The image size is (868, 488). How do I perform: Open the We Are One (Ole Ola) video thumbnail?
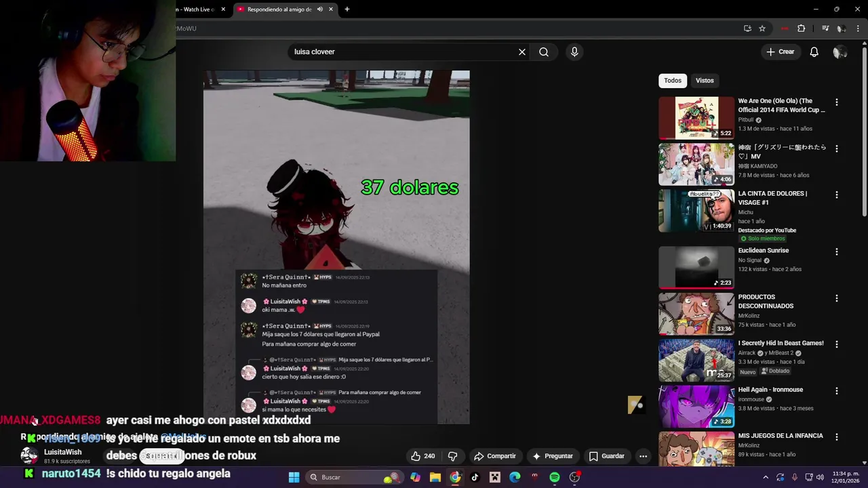tap(696, 118)
